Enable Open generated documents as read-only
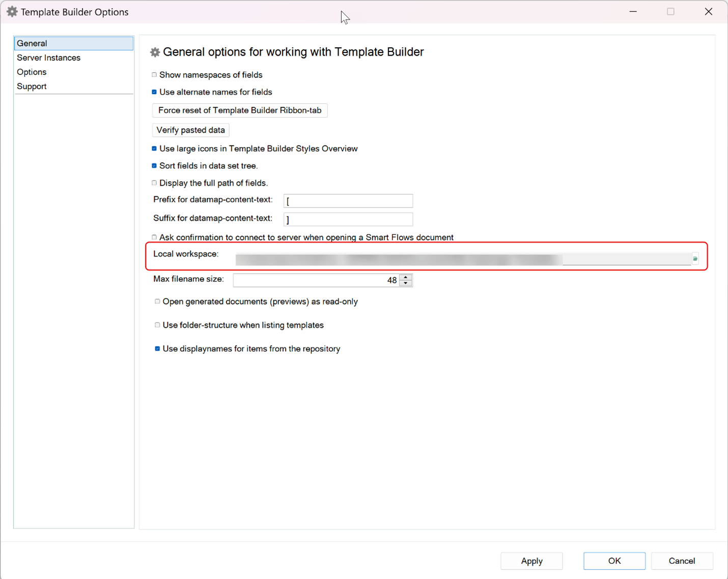Viewport: 728px width, 579px height. tap(157, 302)
